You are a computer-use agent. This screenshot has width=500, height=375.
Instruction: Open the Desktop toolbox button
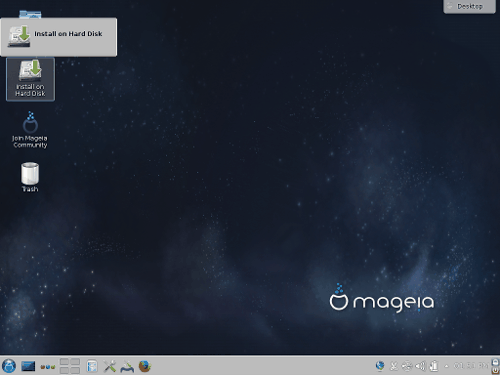click(x=469, y=6)
